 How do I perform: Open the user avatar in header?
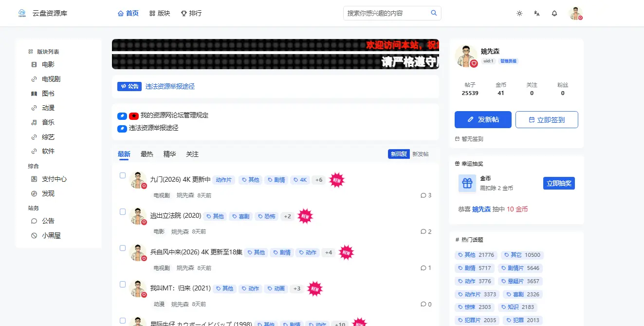[x=576, y=13]
